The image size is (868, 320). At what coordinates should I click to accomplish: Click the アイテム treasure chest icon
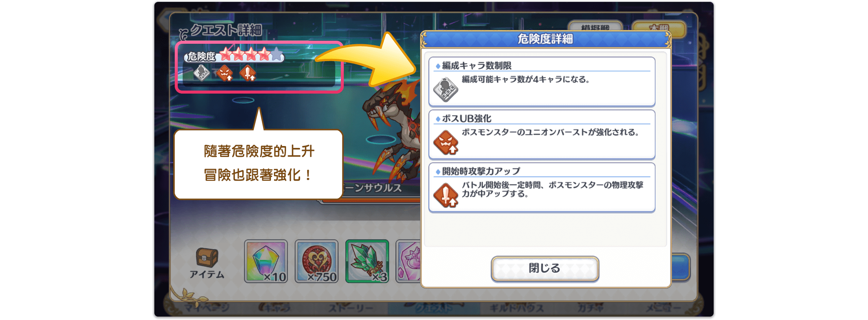click(207, 258)
